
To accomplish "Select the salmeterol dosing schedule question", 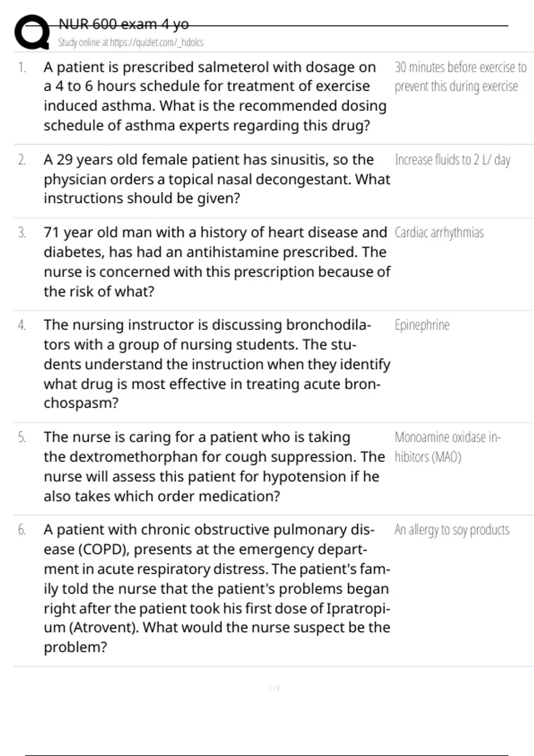I will [215, 96].
